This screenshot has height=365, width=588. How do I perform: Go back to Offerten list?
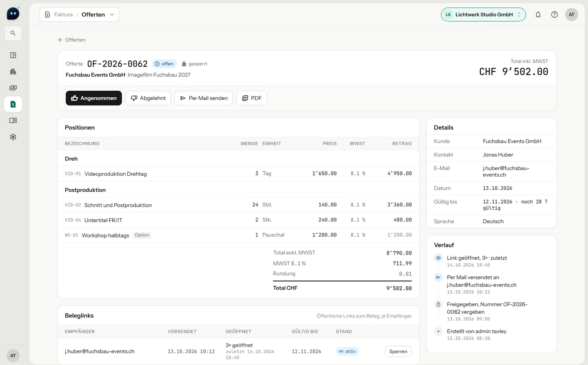(x=72, y=40)
